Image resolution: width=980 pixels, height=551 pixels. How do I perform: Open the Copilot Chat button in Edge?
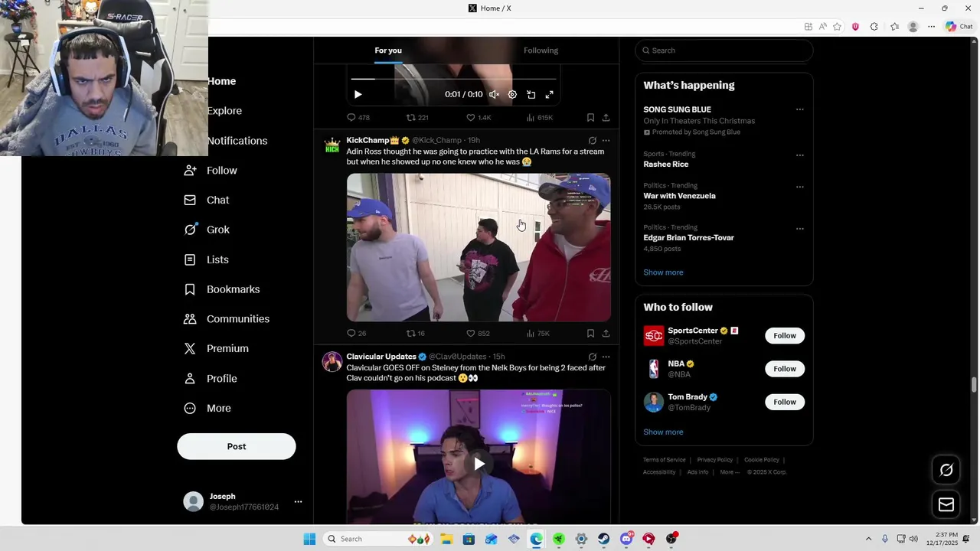(x=959, y=27)
